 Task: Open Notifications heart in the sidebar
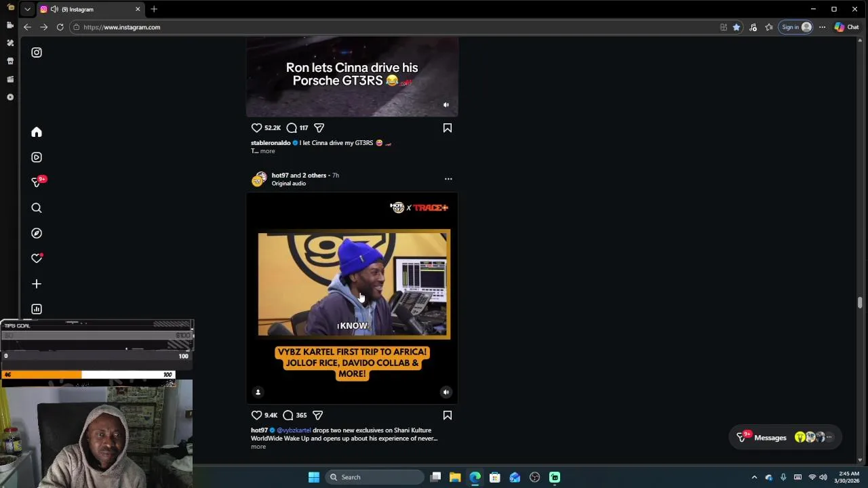tap(37, 258)
